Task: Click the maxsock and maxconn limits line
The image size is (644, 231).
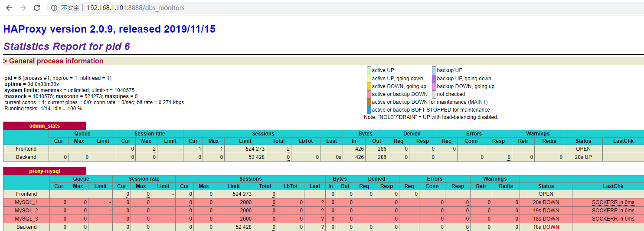Action: tap(71, 96)
